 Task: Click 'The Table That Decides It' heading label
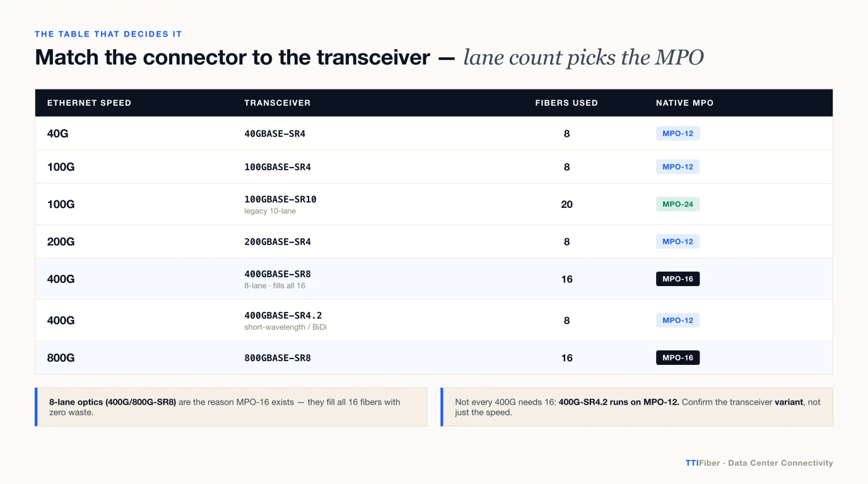(108, 34)
